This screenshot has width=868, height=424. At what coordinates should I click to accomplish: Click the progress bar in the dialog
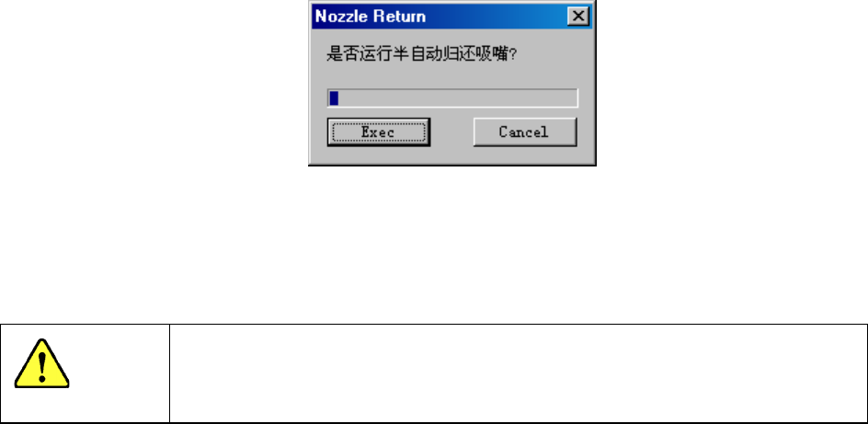coord(452,98)
